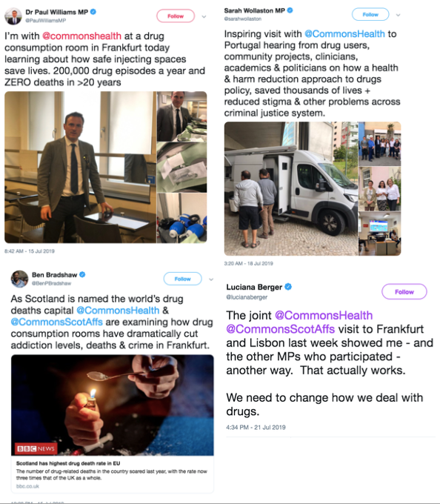Follow Ben Bradshaw
This screenshot has width=440, height=504.
[182, 279]
